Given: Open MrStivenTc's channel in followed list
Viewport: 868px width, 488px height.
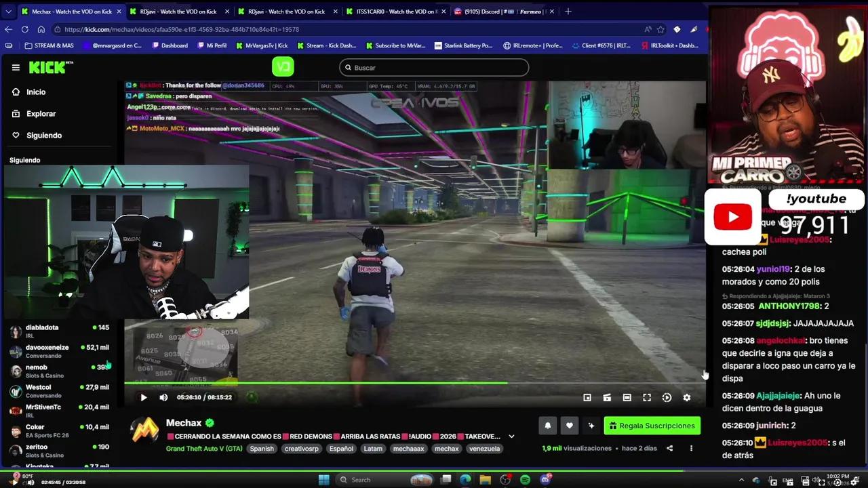Looking at the screenshot, I should pos(60,411).
